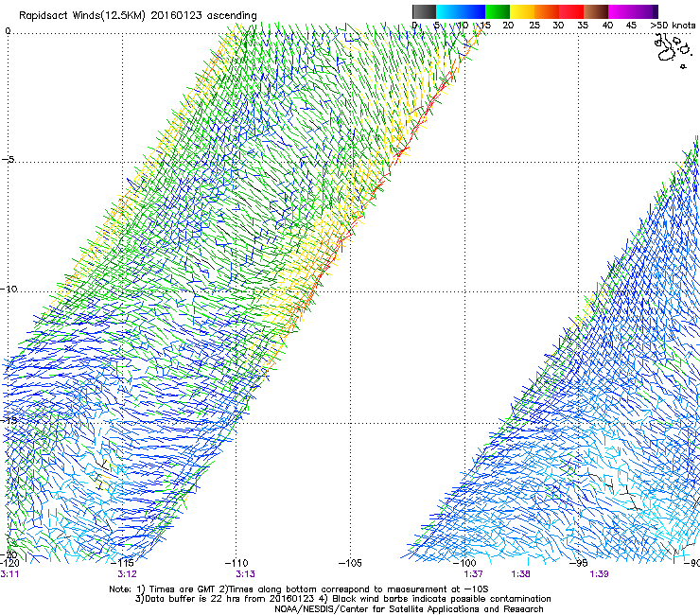
Task: Click the -115 longitude axis label
Action: (122, 563)
